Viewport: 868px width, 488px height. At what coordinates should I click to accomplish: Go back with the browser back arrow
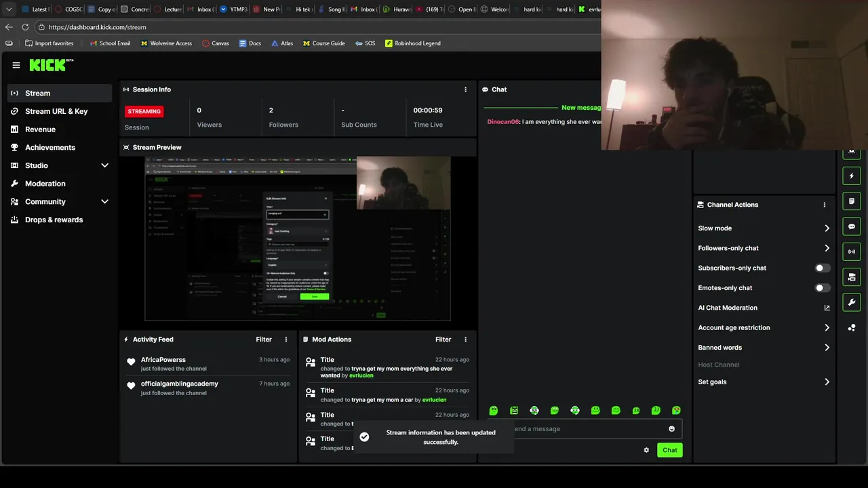click(x=9, y=27)
